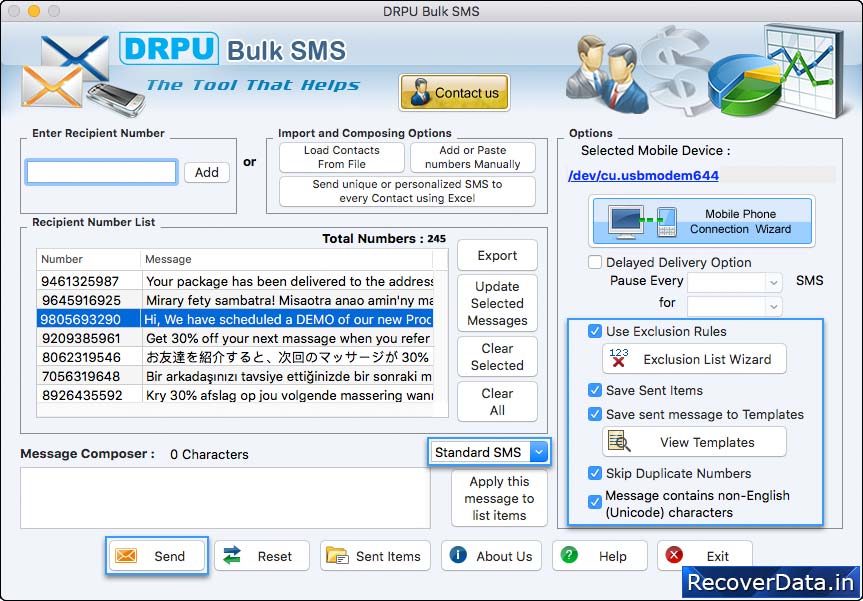The image size is (863, 601).
Task: Click the About Us button label
Action: (x=504, y=556)
